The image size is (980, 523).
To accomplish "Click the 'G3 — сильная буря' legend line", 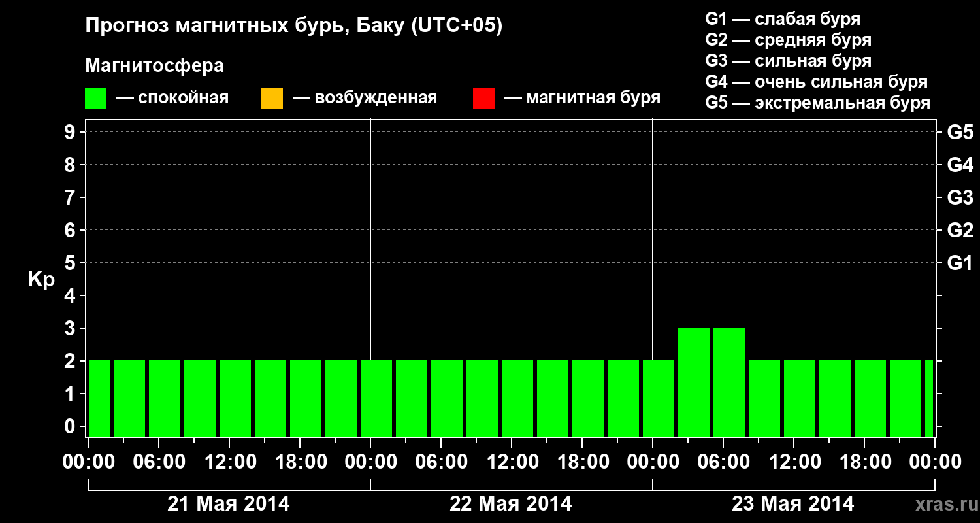I will coord(789,61).
